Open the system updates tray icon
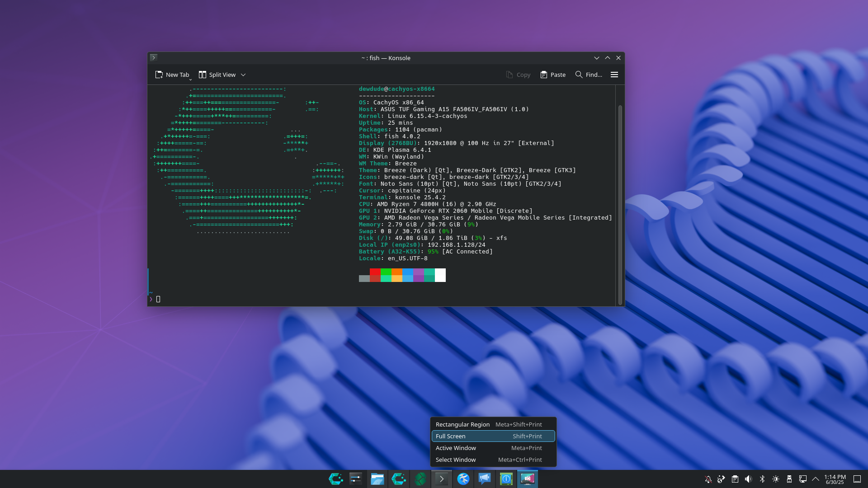The width and height of the screenshot is (868, 488). 721,479
